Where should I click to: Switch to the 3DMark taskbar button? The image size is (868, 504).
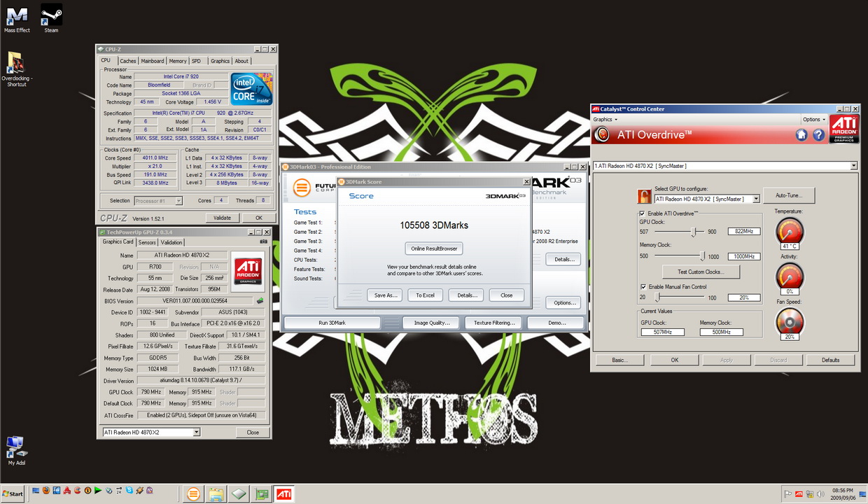tap(193, 494)
